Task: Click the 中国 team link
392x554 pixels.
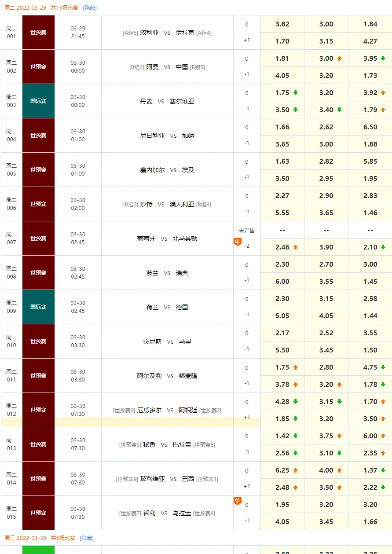Action: pos(182,67)
